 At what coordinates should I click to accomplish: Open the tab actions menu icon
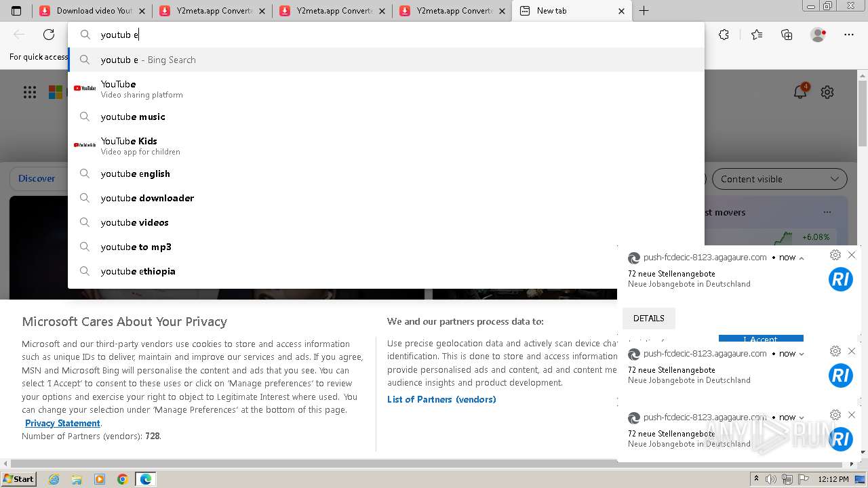pos(16,11)
